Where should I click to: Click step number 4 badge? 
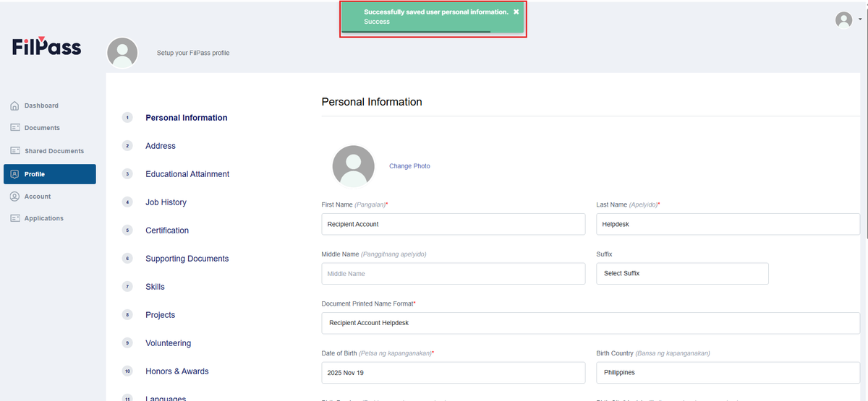click(x=128, y=202)
